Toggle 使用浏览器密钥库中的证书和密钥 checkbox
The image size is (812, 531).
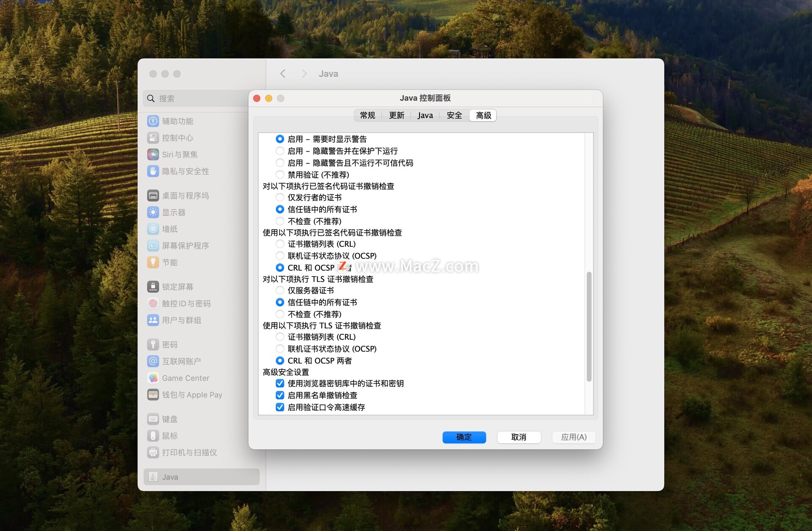click(280, 383)
